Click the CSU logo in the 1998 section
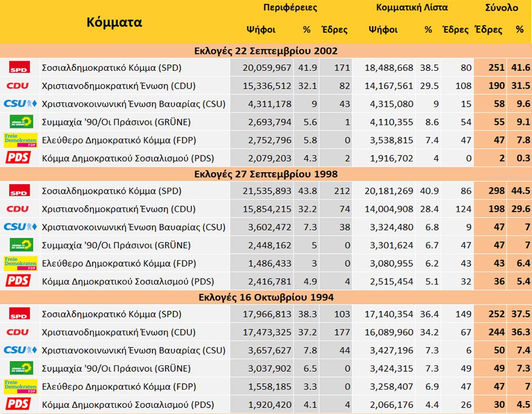This screenshot has height=414, width=532. [x=20, y=227]
